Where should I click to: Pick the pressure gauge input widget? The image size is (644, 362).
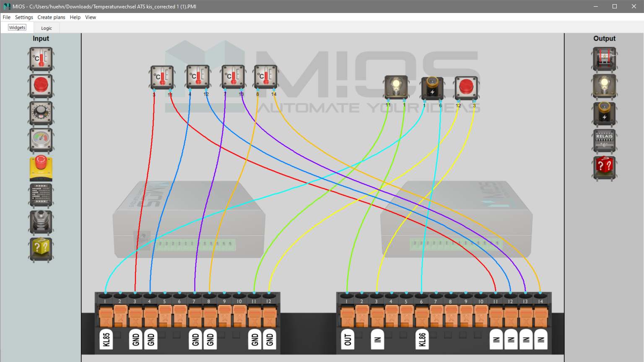pyautogui.click(x=41, y=140)
